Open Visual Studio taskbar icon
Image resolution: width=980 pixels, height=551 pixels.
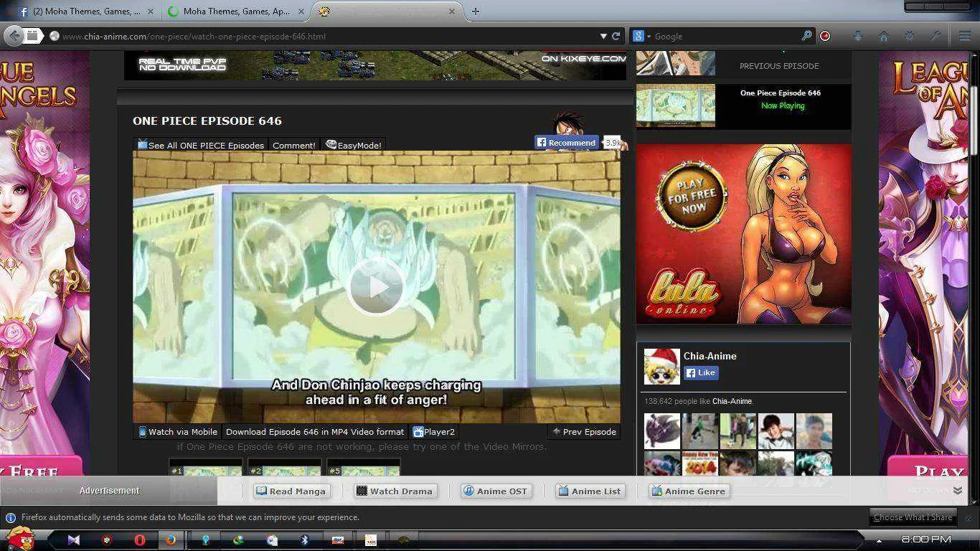pos(73,540)
